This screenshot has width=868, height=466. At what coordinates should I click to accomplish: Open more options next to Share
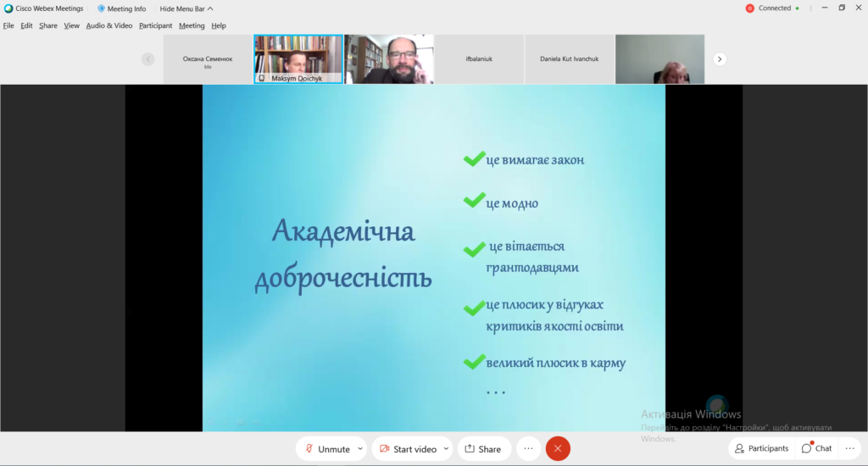point(528,448)
